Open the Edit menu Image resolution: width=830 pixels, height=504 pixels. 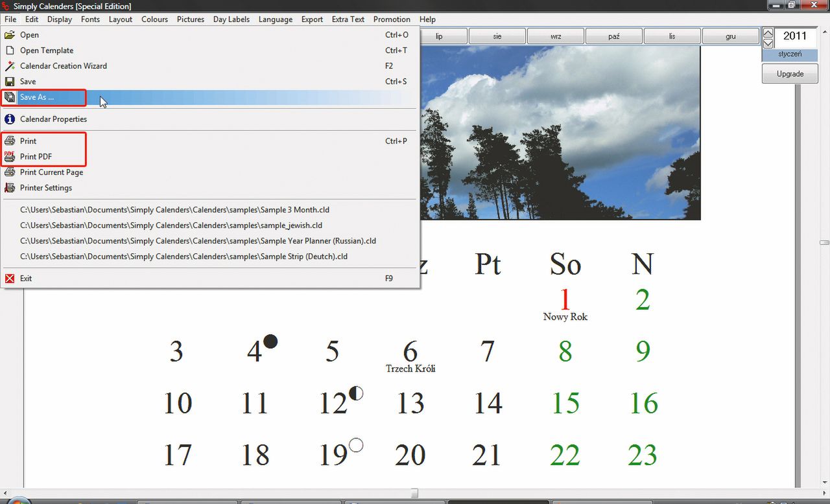[32, 19]
